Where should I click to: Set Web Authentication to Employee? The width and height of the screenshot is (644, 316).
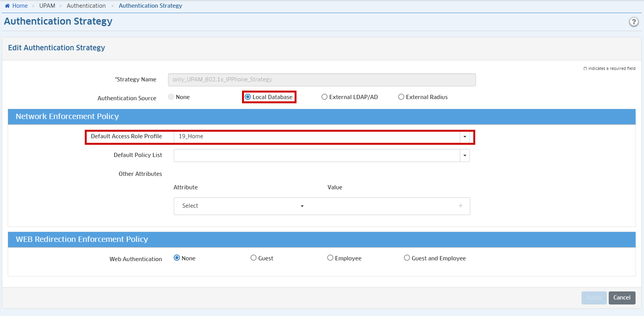pos(330,258)
